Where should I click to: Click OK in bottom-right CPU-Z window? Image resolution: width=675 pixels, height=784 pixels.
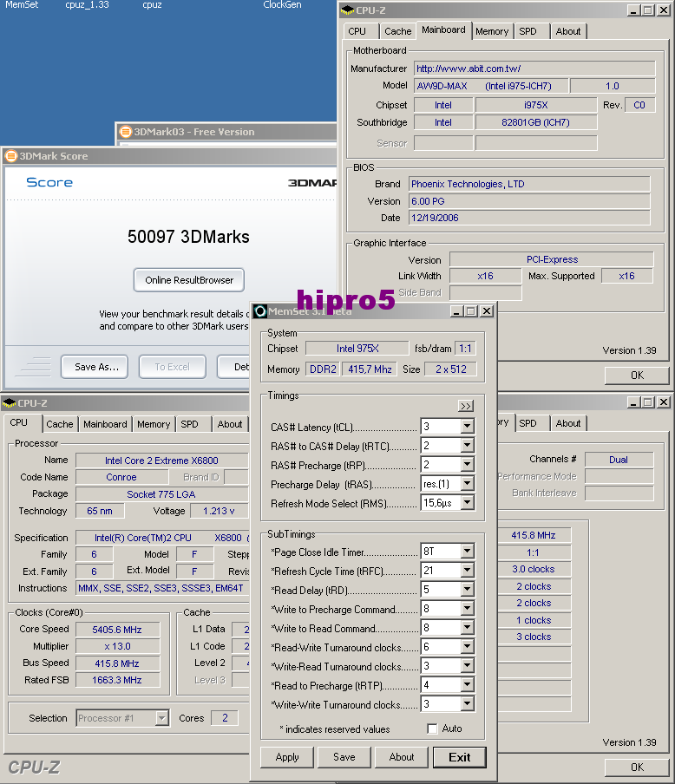(x=637, y=768)
